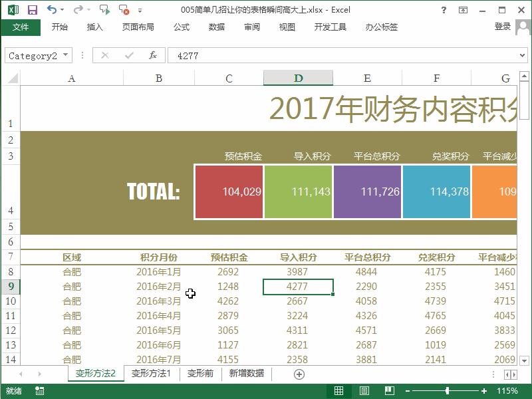532x399 pixels.
Task: Open the Customize Quick Access Toolbar dropdown
Action: pos(140,10)
